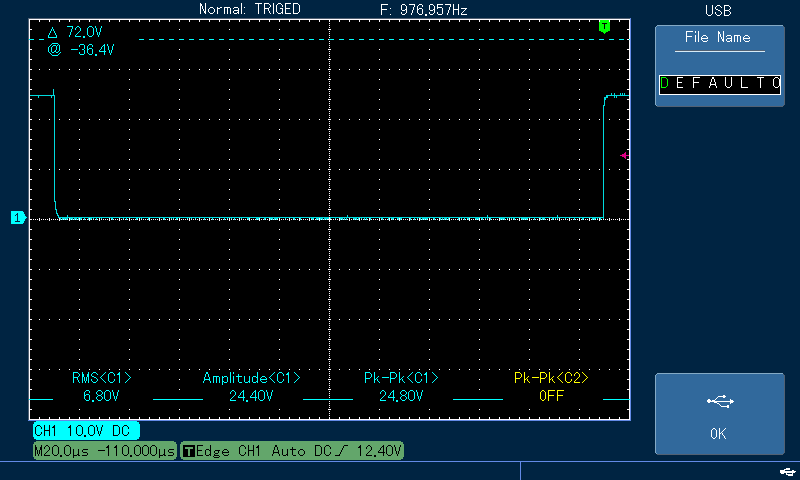The width and height of the screenshot is (800, 480).
Task: Click the DEFAULT0 file name field
Action: point(719,84)
